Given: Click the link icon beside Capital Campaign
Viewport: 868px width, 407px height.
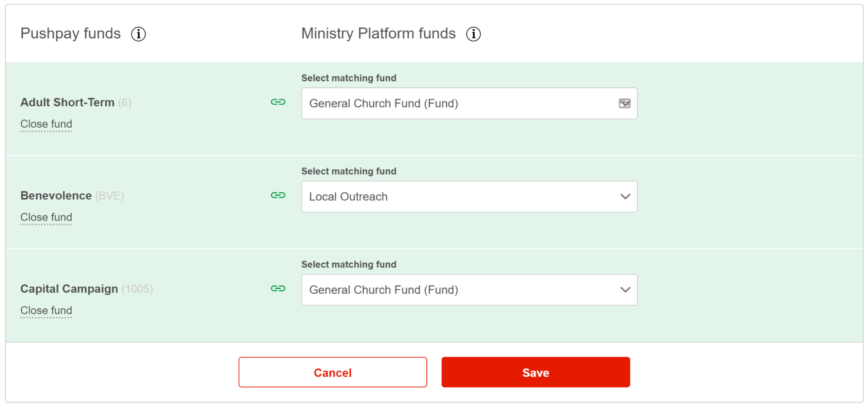Looking at the screenshot, I should pos(277,288).
